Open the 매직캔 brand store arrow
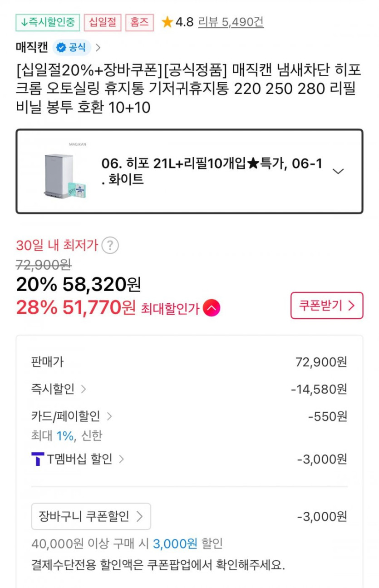The height and width of the screenshot is (588, 379). 98,47
